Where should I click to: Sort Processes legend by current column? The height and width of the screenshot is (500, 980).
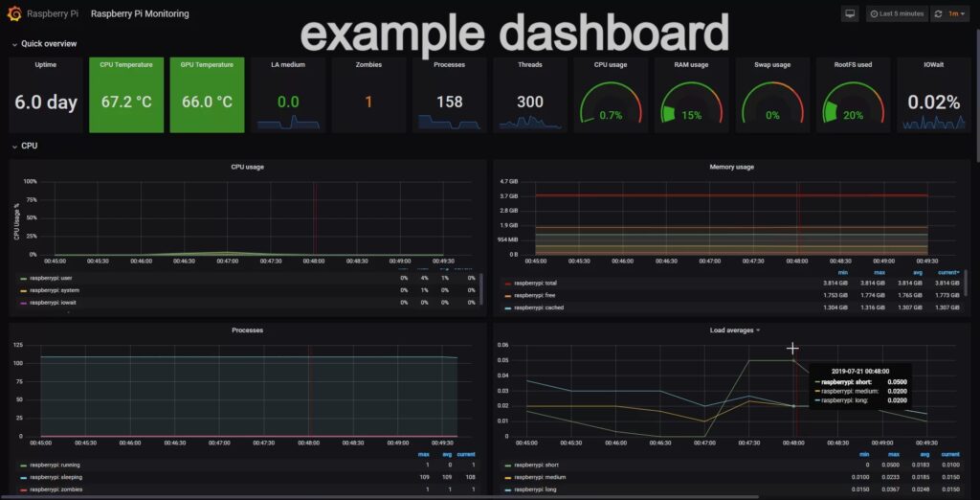click(x=466, y=454)
